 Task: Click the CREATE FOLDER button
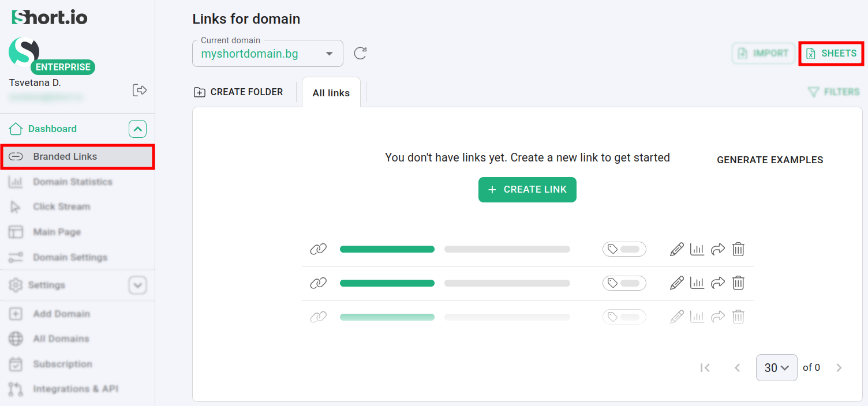(x=238, y=92)
